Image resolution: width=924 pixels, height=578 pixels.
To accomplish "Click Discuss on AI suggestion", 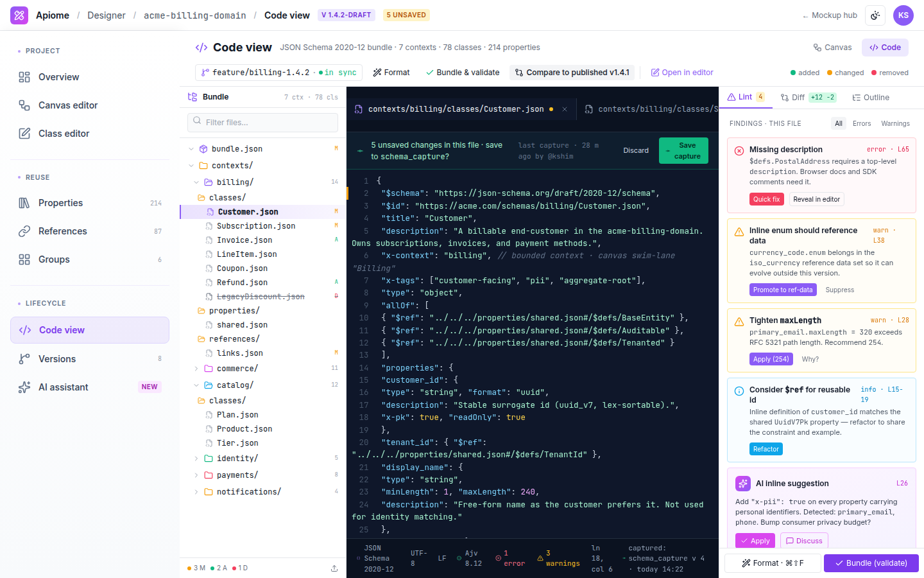I will point(804,541).
